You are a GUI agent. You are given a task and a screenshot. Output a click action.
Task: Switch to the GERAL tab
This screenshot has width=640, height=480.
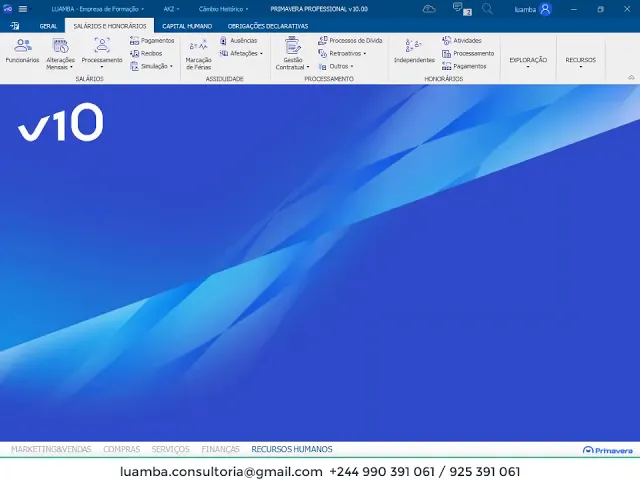click(48, 26)
